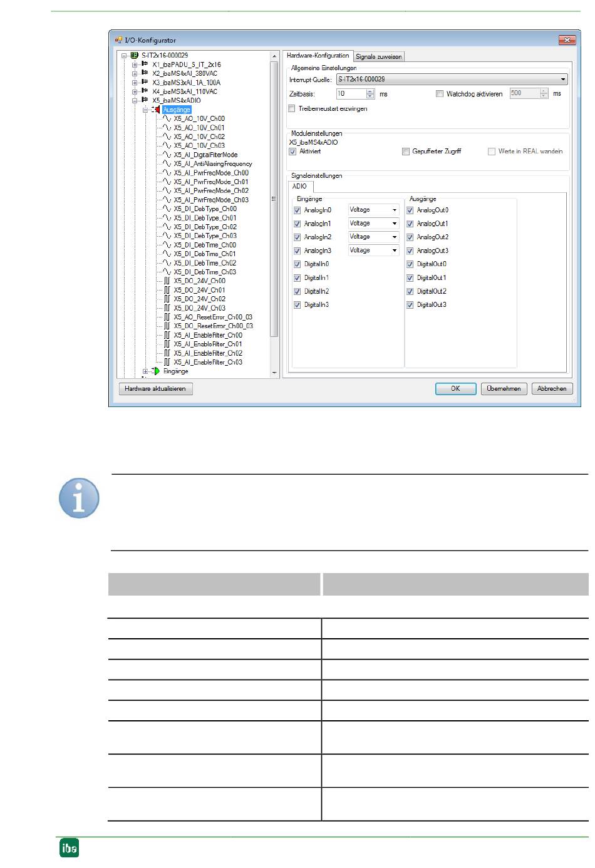Expand the X3_ibaMS3xAI_1A_100A tree node
This screenshot has width=595, height=868.
(x=135, y=82)
